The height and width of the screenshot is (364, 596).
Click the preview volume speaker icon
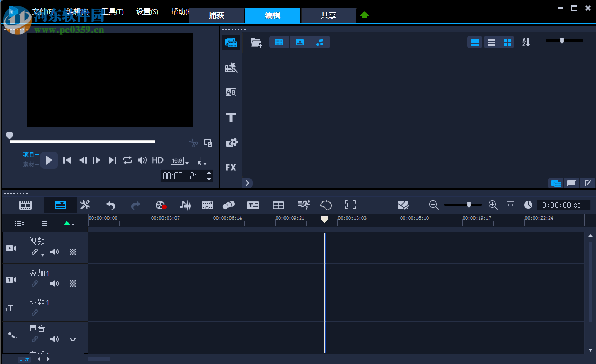click(x=142, y=160)
